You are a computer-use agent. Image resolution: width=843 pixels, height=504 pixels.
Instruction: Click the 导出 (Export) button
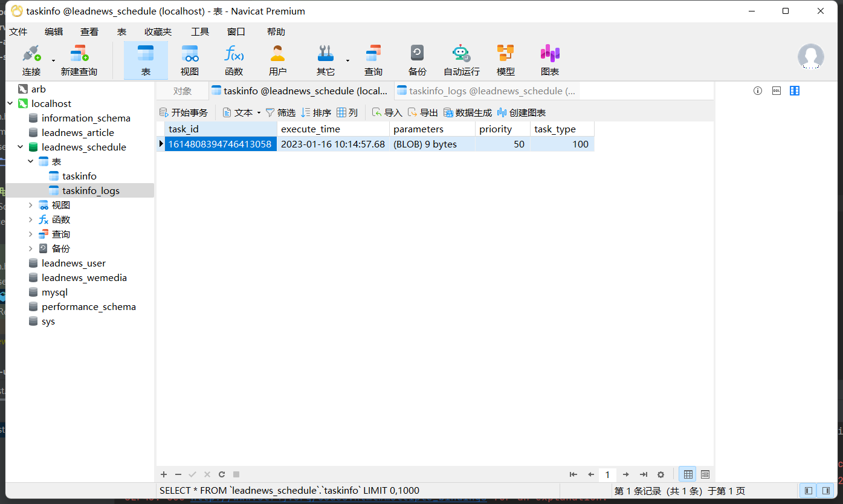click(422, 112)
